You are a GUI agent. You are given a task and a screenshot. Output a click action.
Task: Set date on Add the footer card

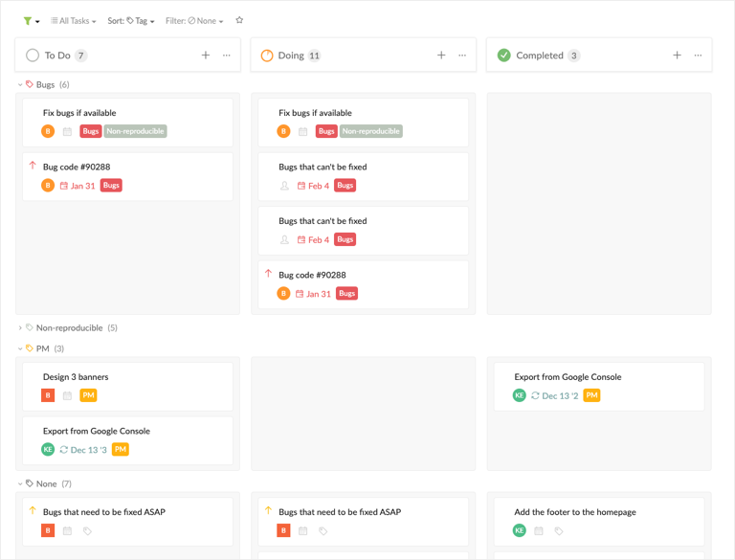pos(539,531)
